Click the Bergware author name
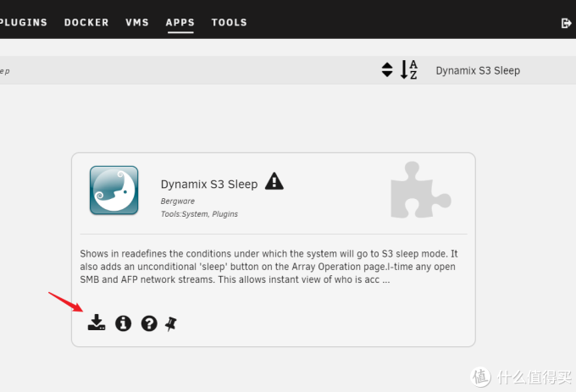The height and width of the screenshot is (392, 576). click(x=178, y=202)
